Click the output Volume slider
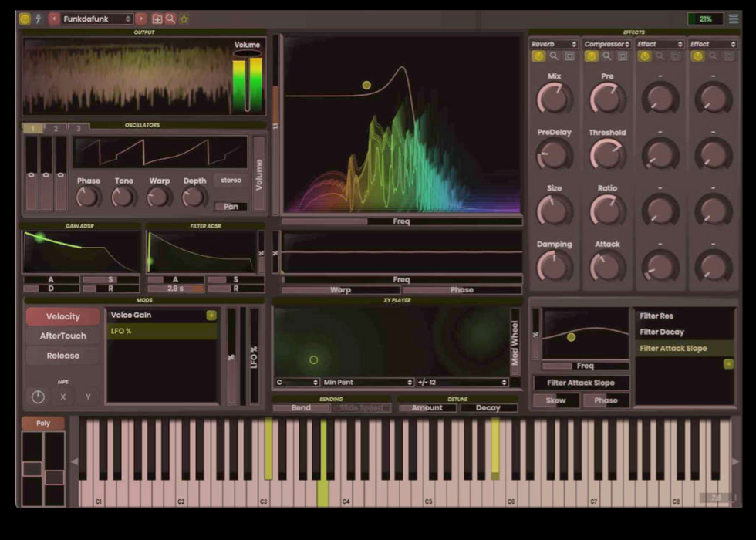Viewport: 756px width, 540px height. click(247, 81)
